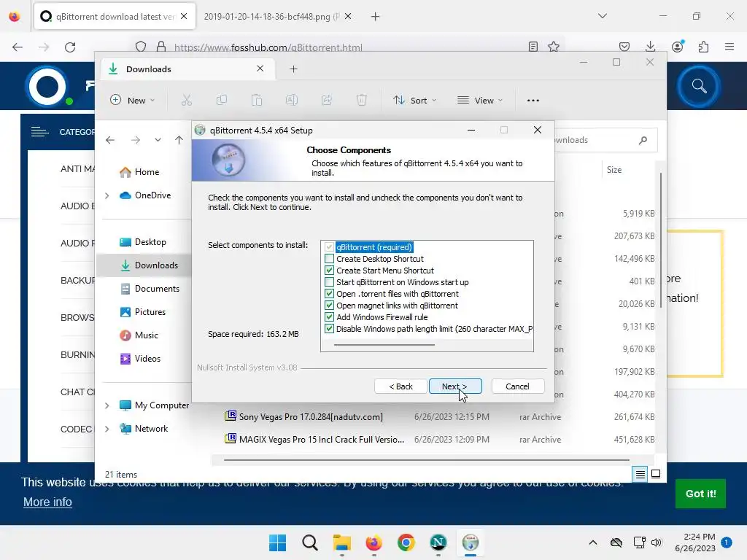Go back in Explorer navigation
747x560 pixels.
click(x=110, y=140)
